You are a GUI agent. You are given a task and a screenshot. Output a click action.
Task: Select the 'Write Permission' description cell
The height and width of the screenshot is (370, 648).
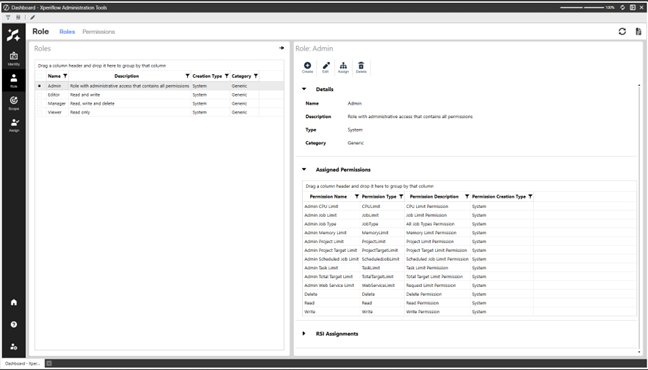pyautogui.click(x=437, y=312)
